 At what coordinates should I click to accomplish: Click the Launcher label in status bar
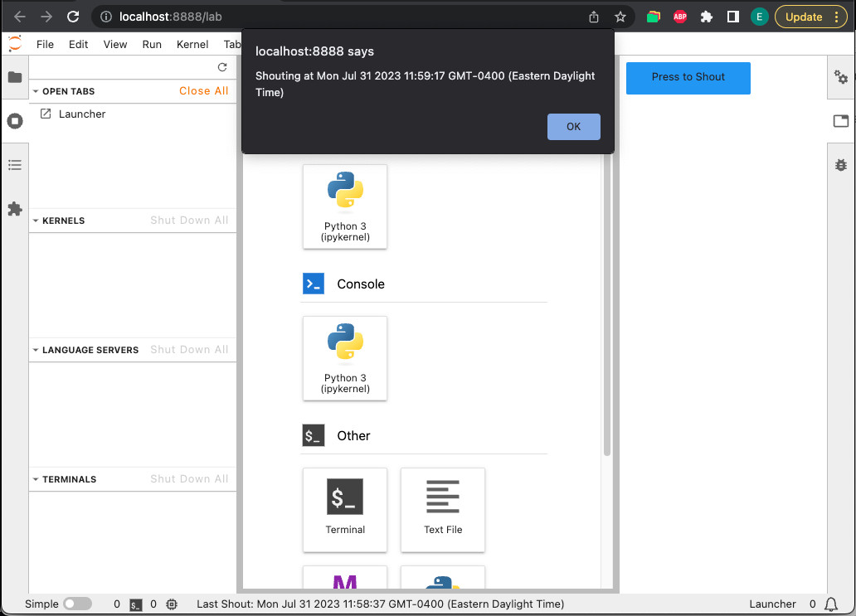[x=772, y=604]
